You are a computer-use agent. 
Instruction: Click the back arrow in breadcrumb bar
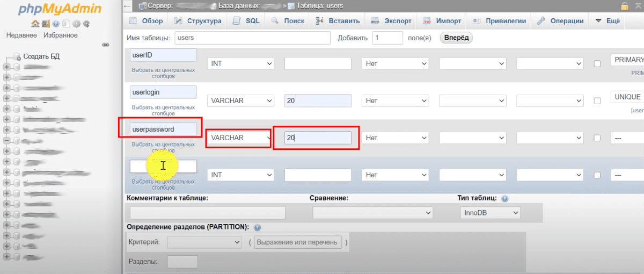128,6
